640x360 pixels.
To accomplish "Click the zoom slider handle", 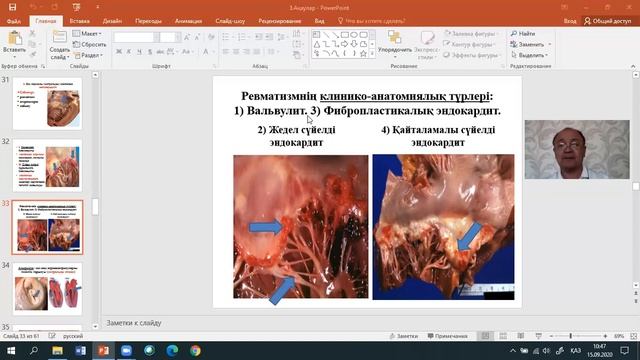I will [571, 336].
